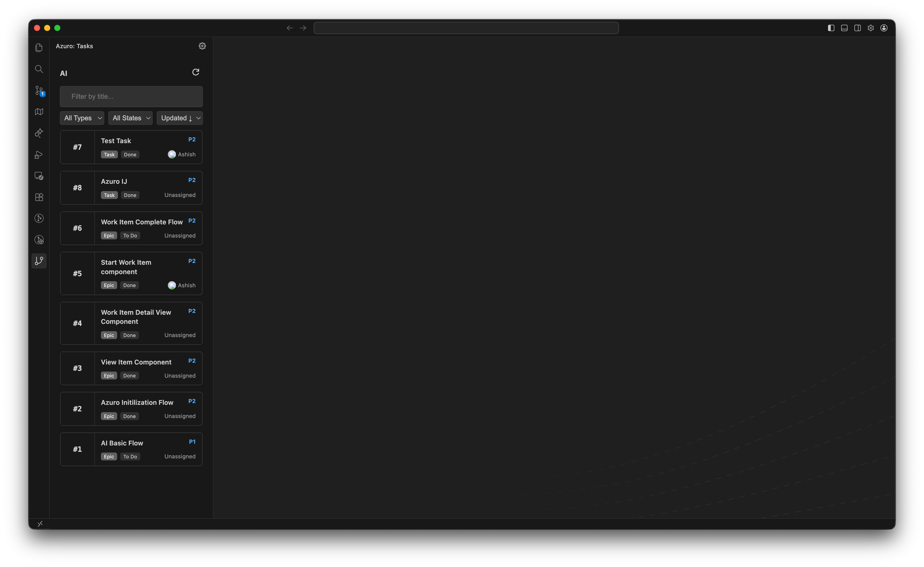Open the Remote Explorer icon
Viewport: 924px width, 567px height.
click(39, 176)
